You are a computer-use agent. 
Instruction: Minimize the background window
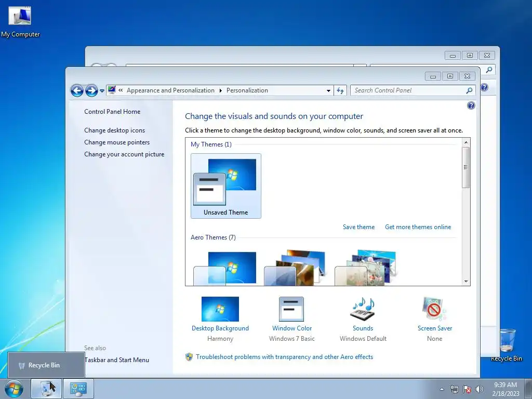pyautogui.click(x=453, y=55)
